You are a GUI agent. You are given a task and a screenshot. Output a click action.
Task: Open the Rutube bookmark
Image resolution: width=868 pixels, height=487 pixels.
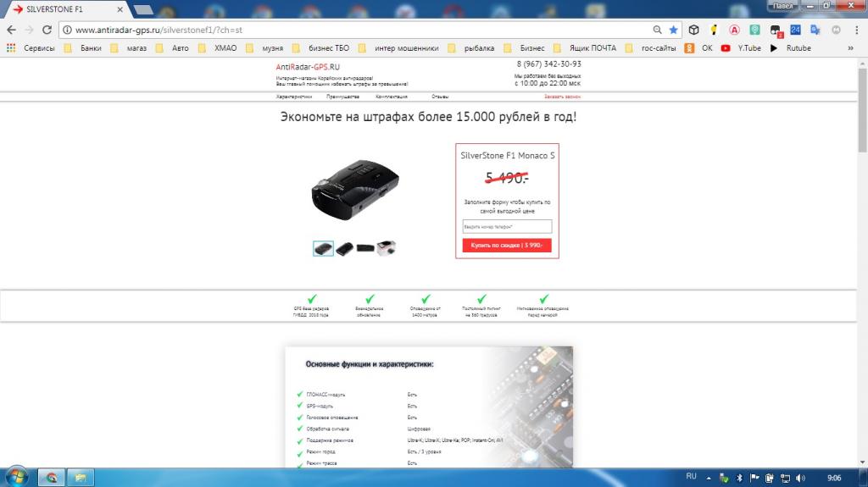click(791, 48)
